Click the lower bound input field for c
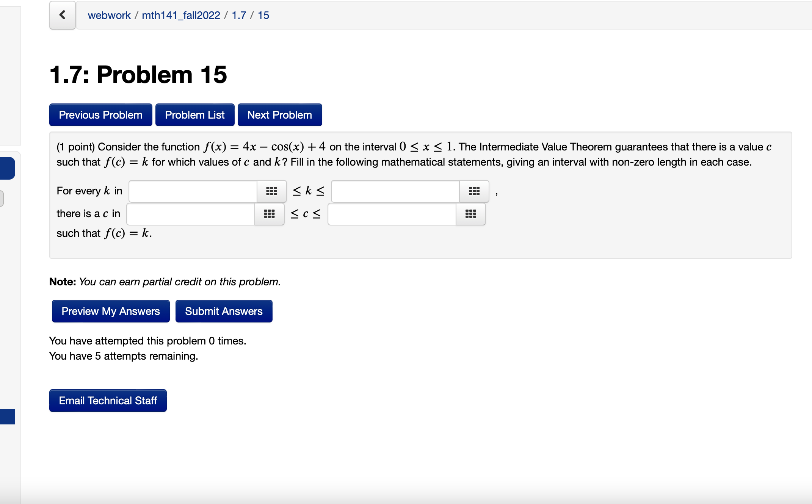Image resolution: width=812 pixels, height=504 pixels. 190,214
